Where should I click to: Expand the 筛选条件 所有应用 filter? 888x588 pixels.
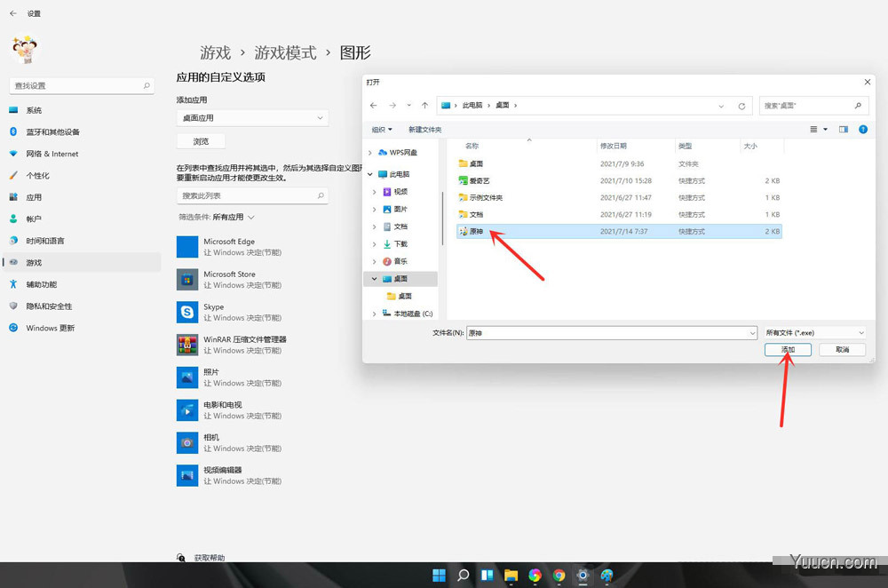tap(217, 217)
